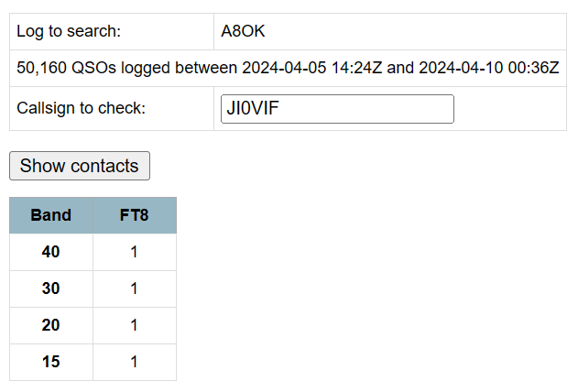Viewport: 578px width, 392px height.
Task: Select the A8OK log name text
Action: (x=243, y=31)
